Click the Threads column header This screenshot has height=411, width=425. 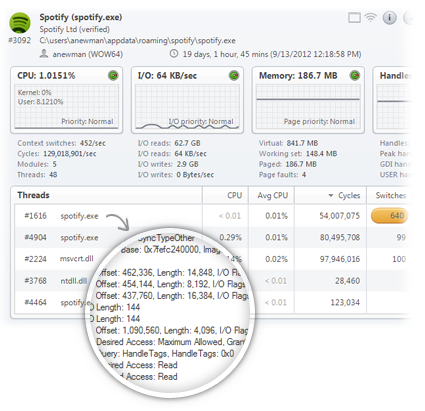[x=33, y=195]
